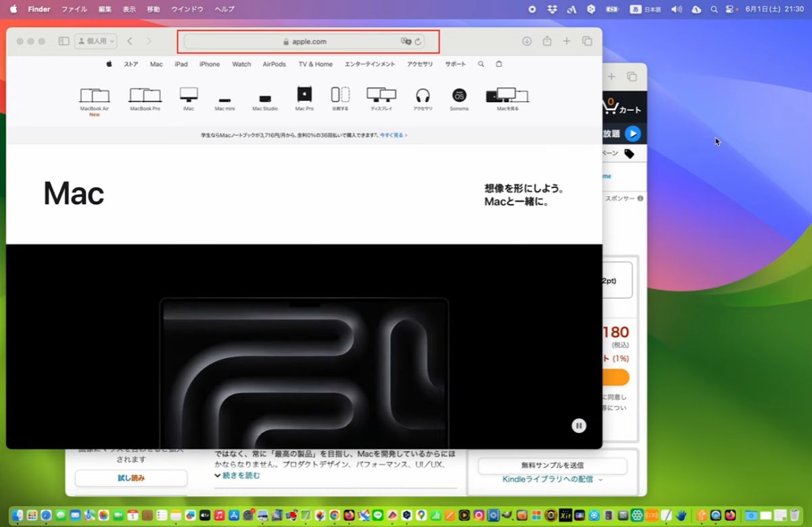Click the 6月1日(土) 21:30 clock
The height and width of the screenshot is (527, 812).
click(774, 9)
